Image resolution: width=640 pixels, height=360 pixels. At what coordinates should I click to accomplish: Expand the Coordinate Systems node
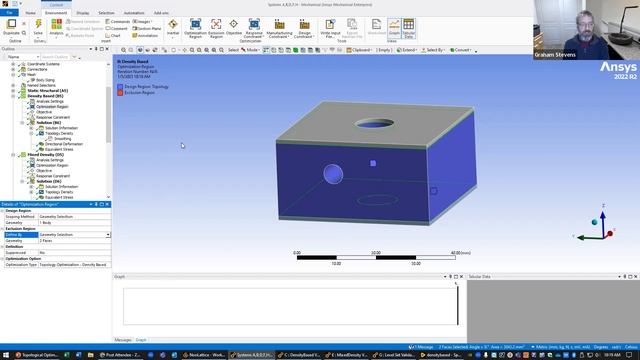(x=13, y=64)
